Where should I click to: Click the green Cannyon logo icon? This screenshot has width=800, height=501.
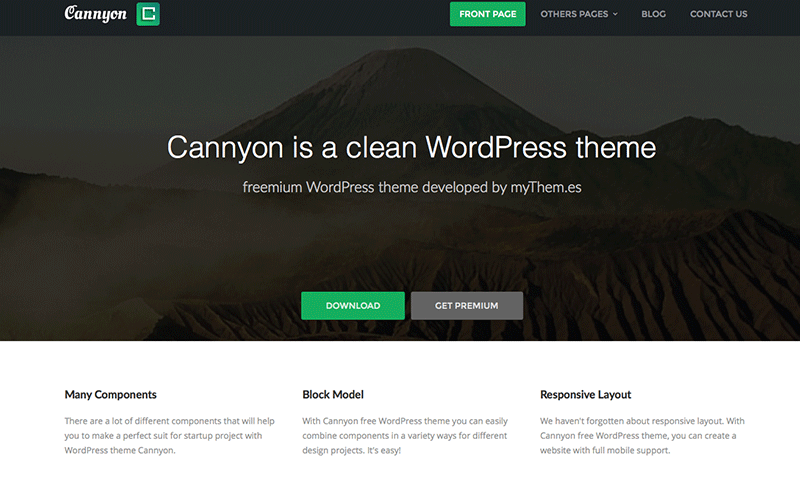(x=148, y=14)
